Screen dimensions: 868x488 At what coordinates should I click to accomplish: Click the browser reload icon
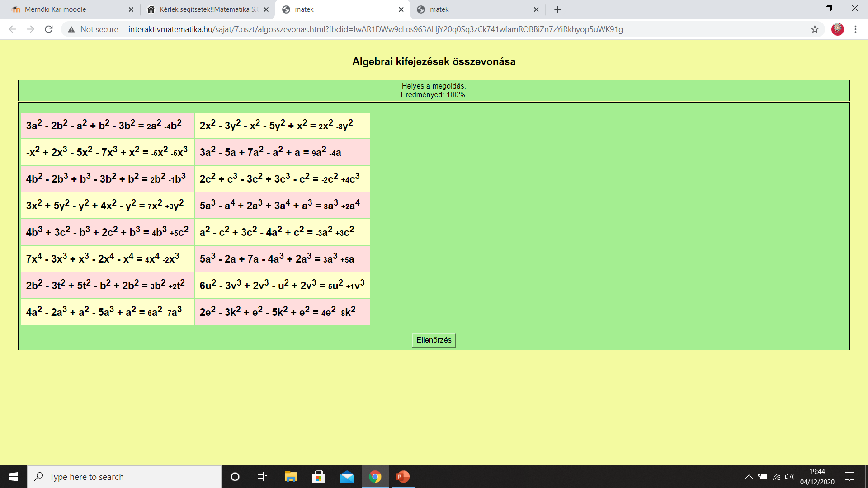pos(49,29)
